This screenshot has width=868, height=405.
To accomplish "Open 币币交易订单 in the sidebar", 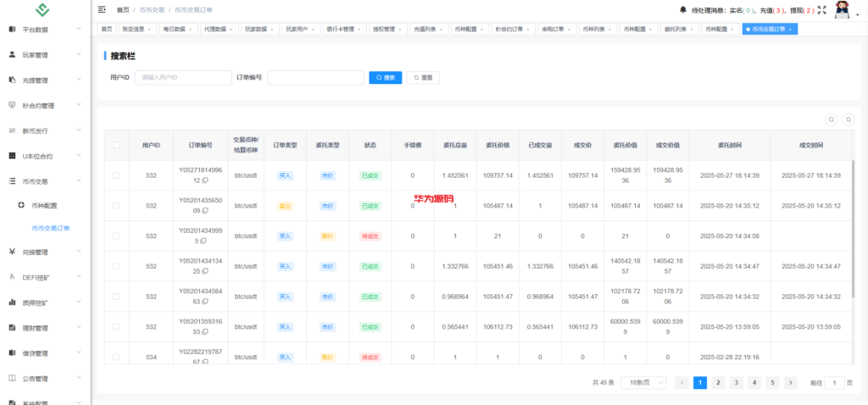I will click(50, 228).
